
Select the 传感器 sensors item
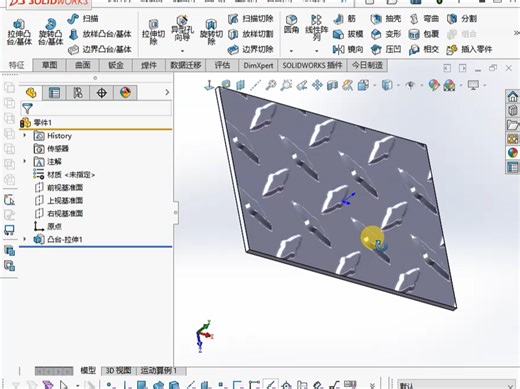click(51, 149)
